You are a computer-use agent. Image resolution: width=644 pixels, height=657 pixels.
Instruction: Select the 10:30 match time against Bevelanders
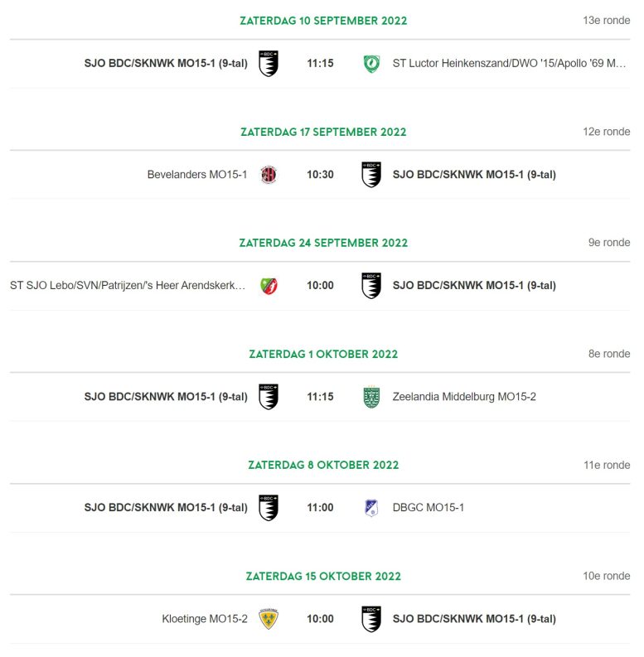320,175
